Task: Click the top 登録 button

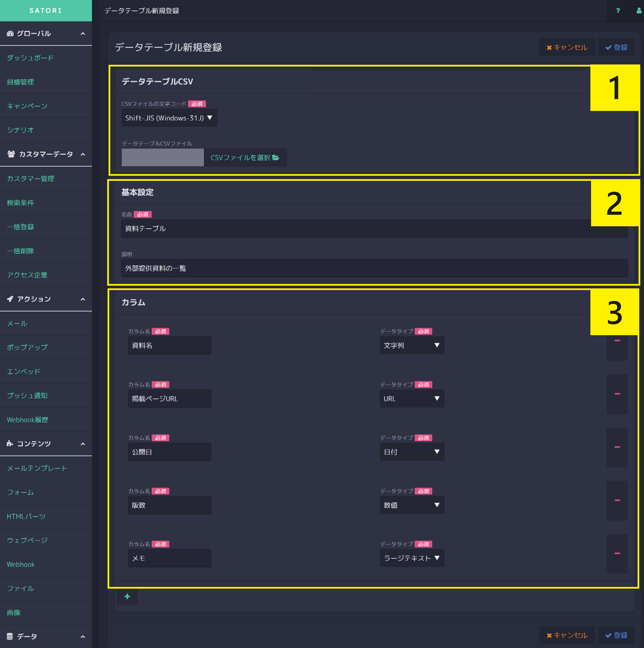Action: coord(616,47)
